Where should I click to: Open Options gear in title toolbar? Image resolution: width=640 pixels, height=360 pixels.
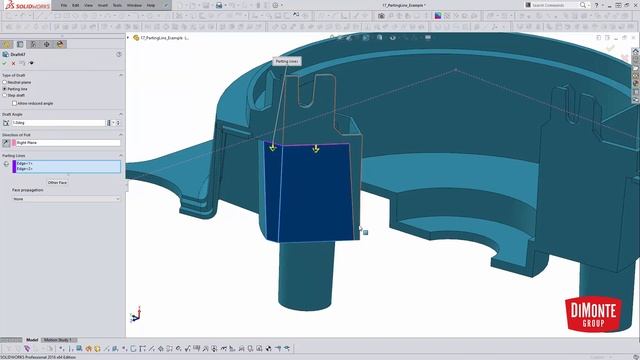[276, 5]
